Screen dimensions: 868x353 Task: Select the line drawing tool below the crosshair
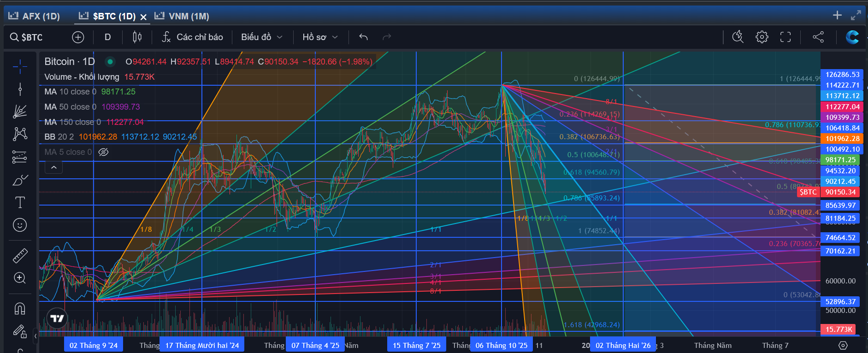tap(20, 89)
